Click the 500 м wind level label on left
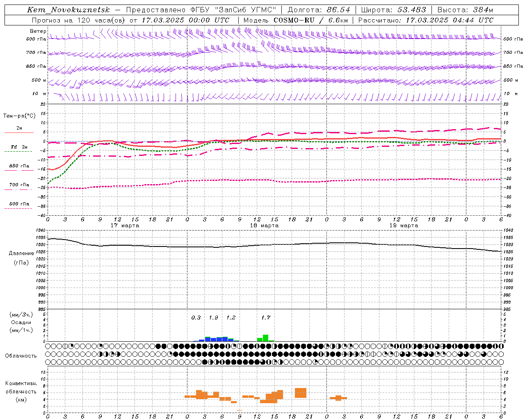 tap(39, 80)
